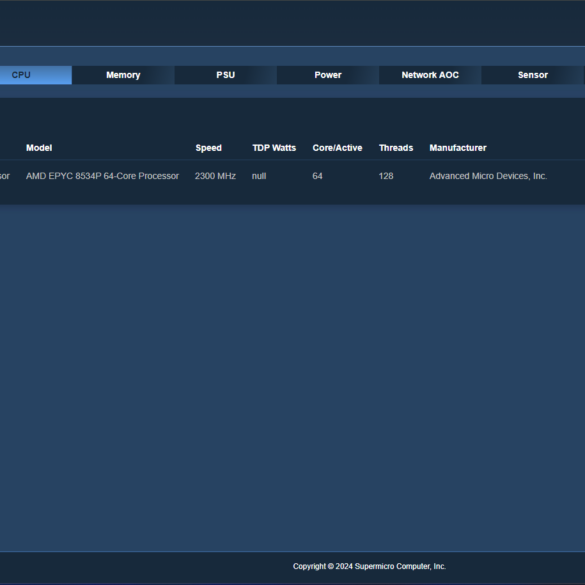585x585 pixels.
Task: Select the Power tab
Action: 328,75
